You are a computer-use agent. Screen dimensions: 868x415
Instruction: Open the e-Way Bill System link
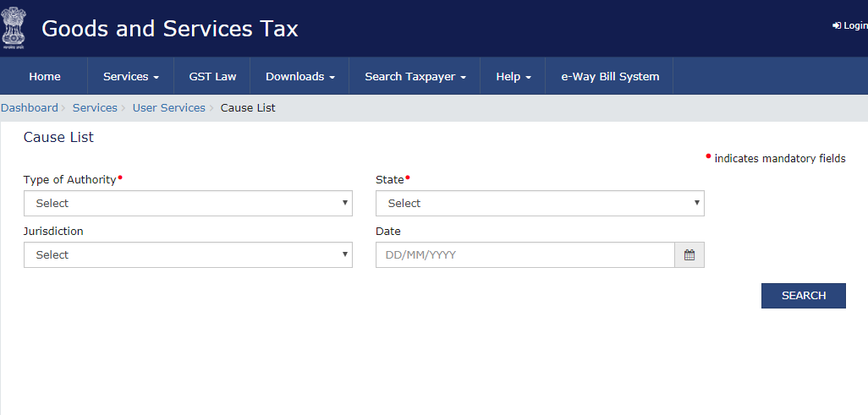tap(610, 76)
